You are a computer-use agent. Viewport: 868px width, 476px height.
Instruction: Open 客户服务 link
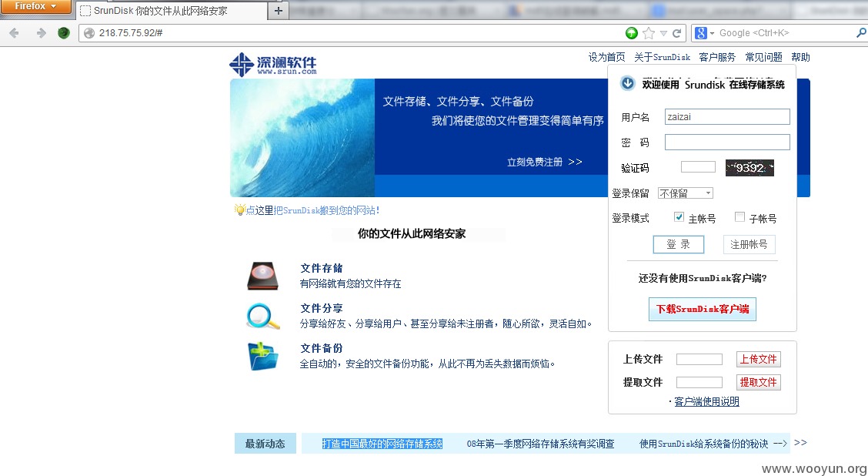click(717, 57)
